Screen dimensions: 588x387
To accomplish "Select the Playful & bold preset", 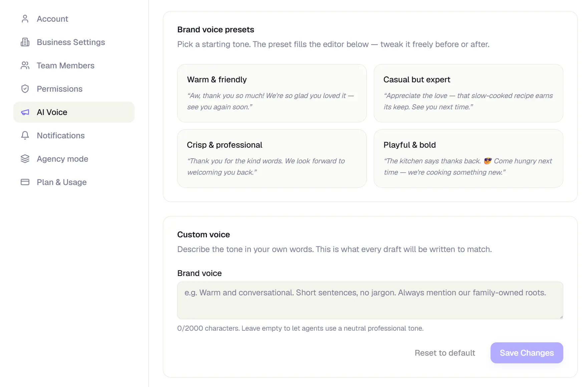I will click(469, 158).
